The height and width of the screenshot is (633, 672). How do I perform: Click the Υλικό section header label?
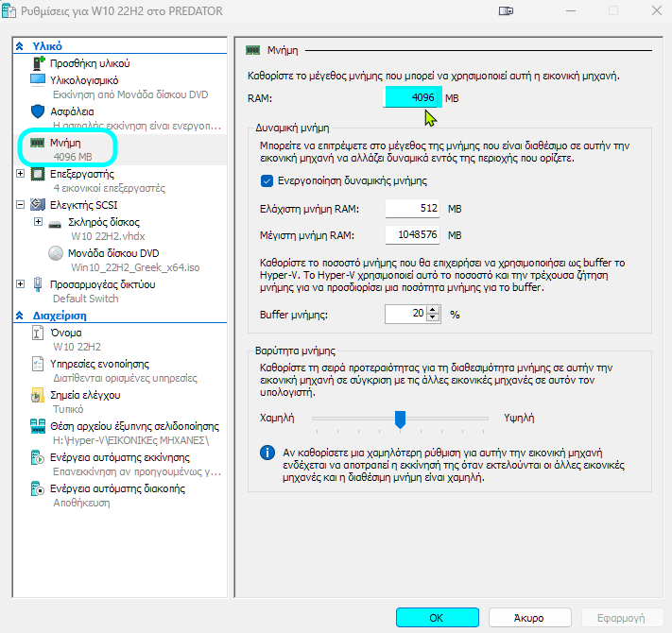(x=47, y=46)
